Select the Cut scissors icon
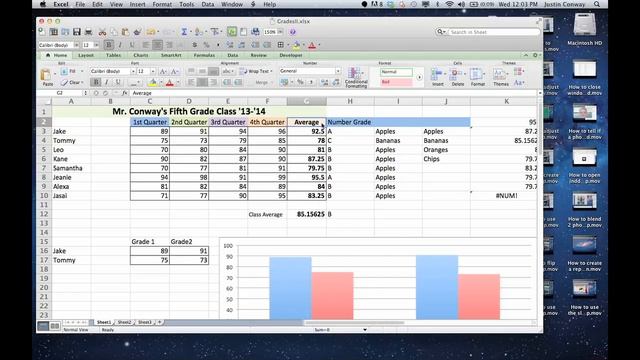 102,32
